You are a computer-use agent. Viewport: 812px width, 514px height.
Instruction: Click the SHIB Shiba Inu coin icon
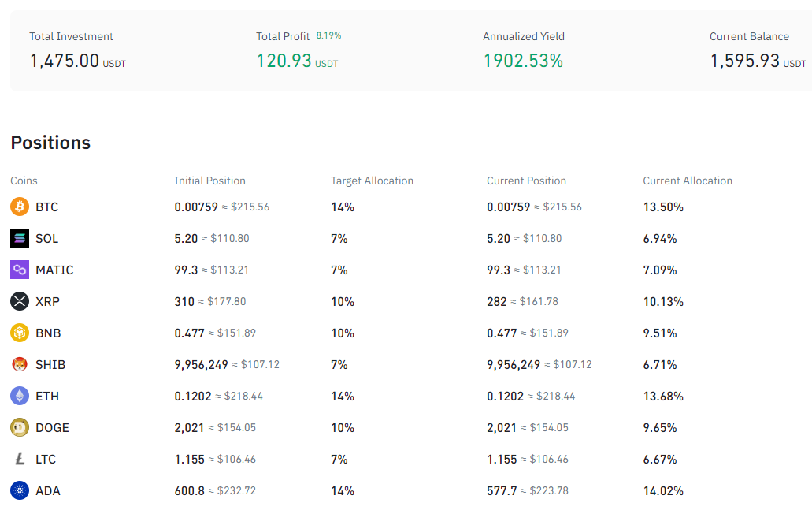pyautogui.click(x=20, y=364)
